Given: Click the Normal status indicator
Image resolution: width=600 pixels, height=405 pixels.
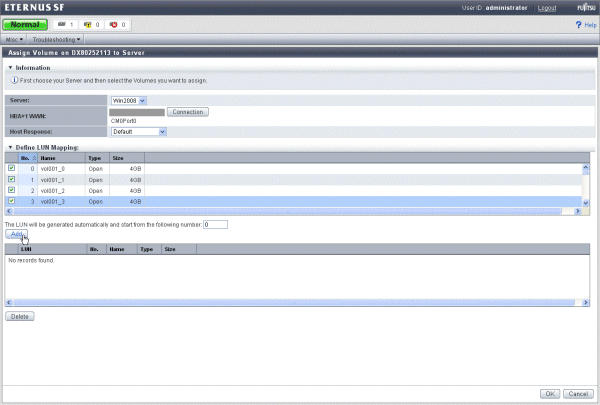Looking at the screenshot, I should [x=25, y=24].
